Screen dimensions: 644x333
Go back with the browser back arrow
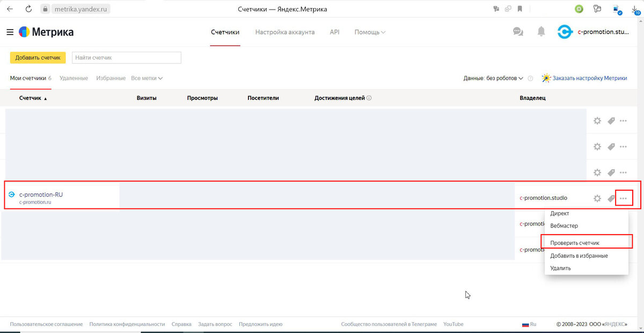coord(10,9)
